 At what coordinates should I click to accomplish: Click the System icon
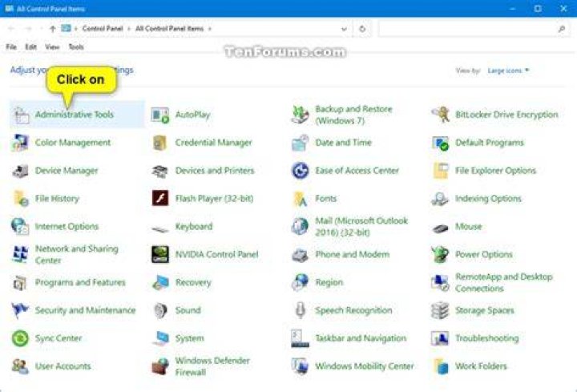pos(160,338)
